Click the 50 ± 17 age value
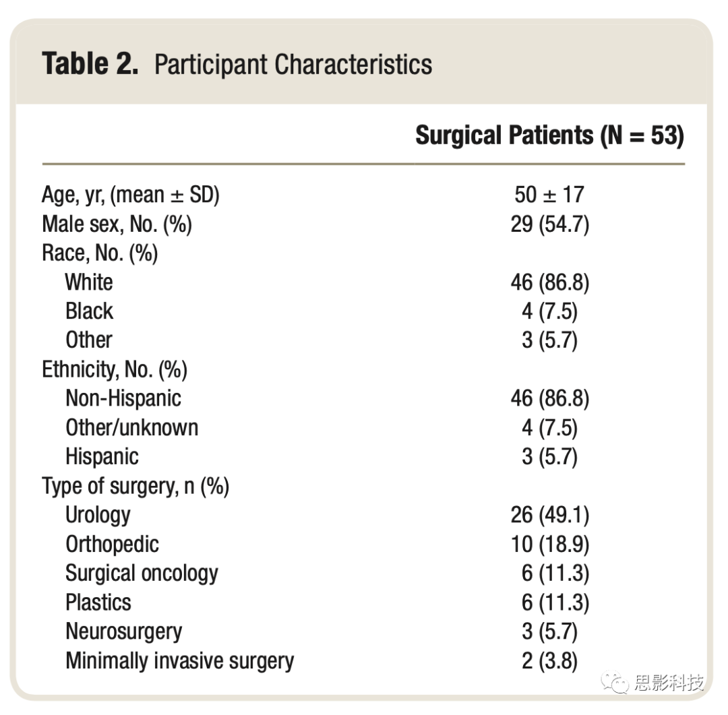The height and width of the screenshot is (715, 728). [549, 195]
